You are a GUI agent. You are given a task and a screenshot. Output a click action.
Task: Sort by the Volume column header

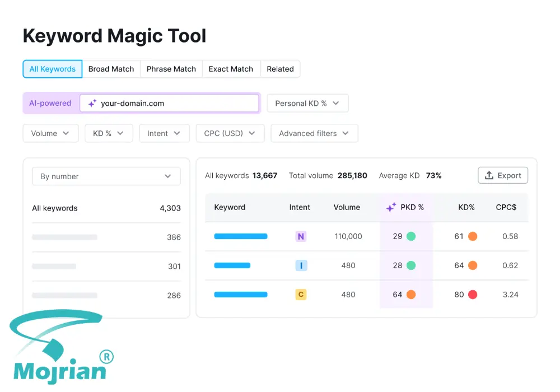(347, 207)
